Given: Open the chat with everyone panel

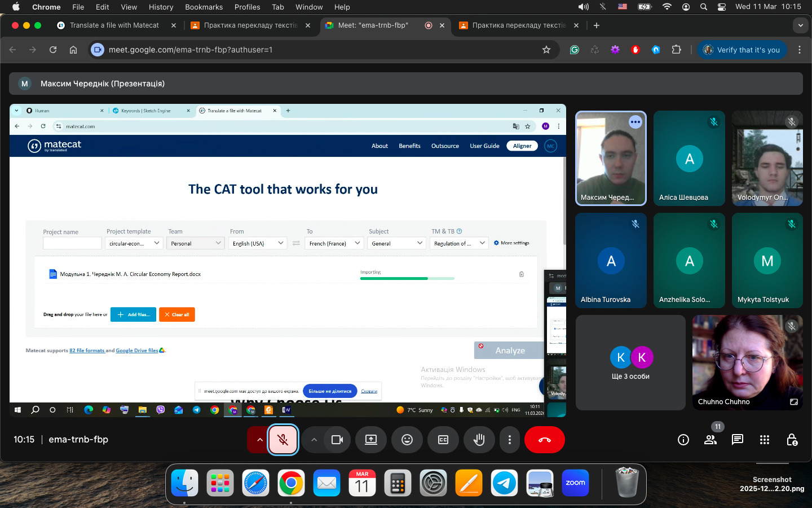Looking at the screenshot, I should pyautogui.click(x=737, y=440).
